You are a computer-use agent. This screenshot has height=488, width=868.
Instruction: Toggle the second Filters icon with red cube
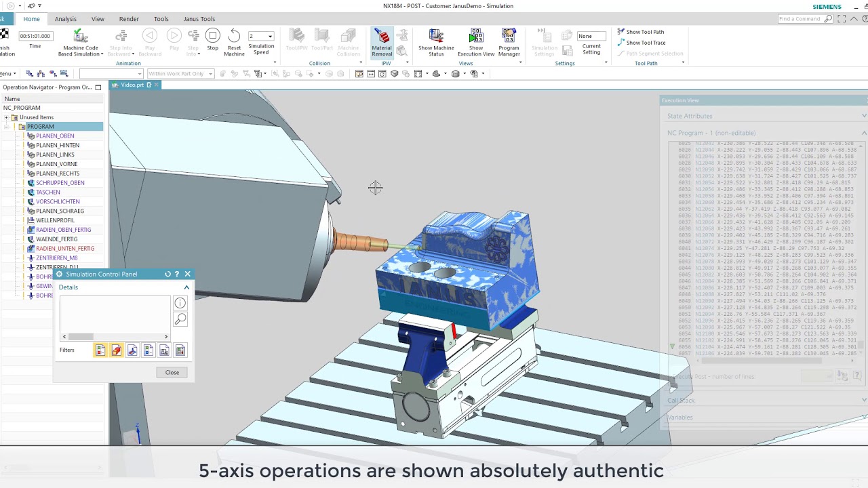(x=116, y=350)
